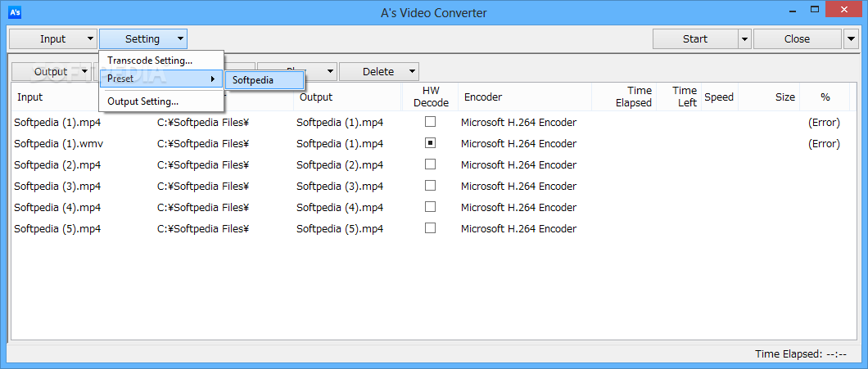Collapse the Setting dropdown arrow
The width and height of the screenshot is (868, 369).
(180, 39)
